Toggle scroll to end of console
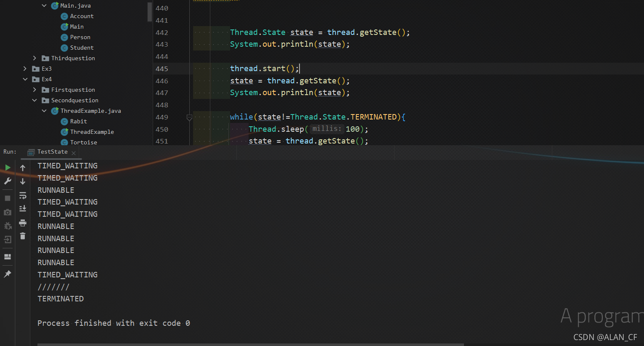This screenshot has height=346, width=644. (23, 209)
